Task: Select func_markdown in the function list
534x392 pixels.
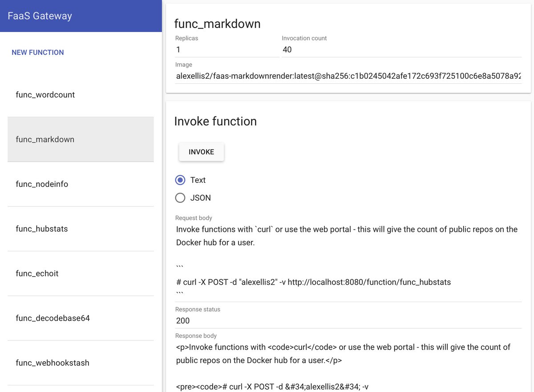Action: point(81,139)
